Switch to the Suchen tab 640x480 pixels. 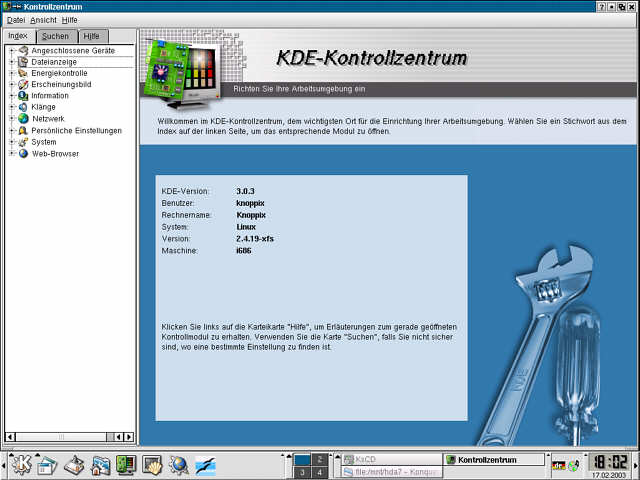point(56,36)
